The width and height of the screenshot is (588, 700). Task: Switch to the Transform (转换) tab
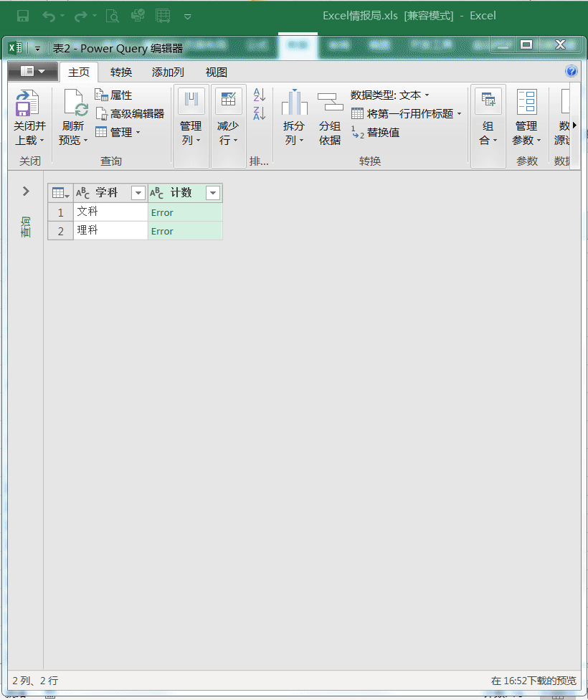121,72
